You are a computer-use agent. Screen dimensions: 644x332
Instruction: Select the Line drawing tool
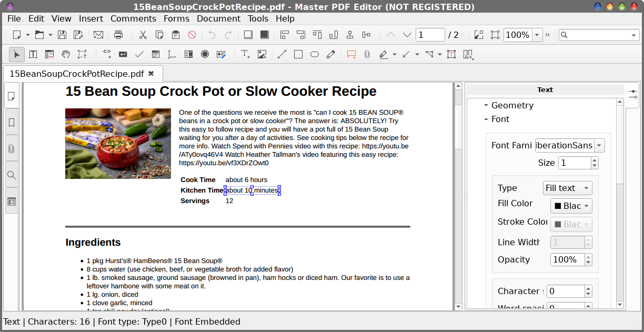(x=282, y=54)
